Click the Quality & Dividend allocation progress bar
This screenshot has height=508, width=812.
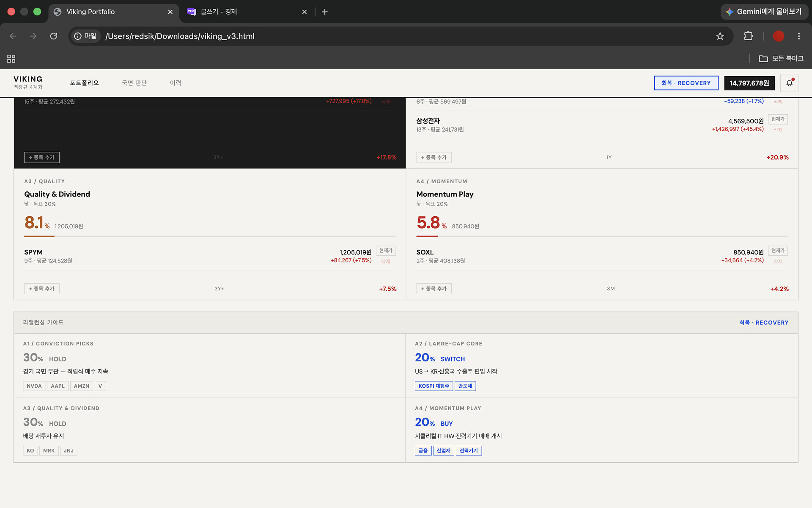(x=210, y=236)
